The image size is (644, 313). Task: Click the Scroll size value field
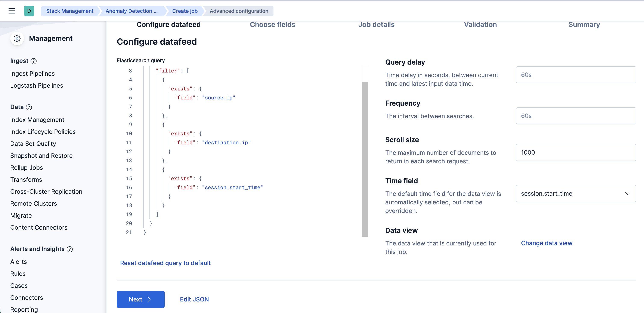tap(576, 152)
